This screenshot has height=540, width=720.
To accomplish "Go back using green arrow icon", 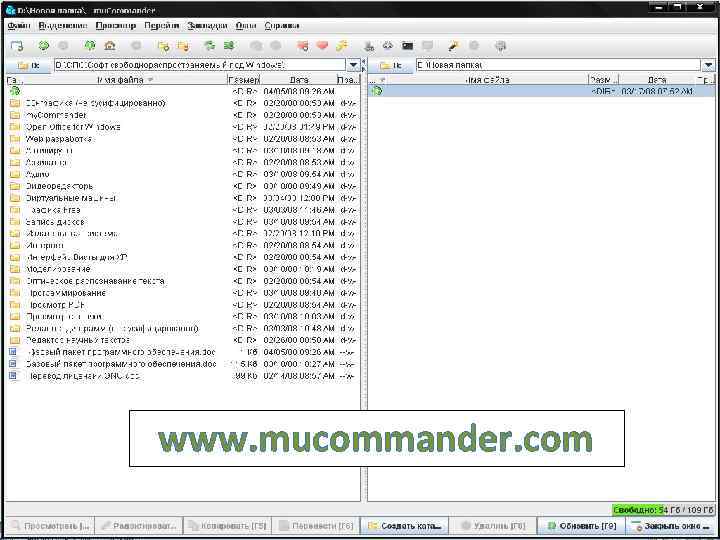I will tap(44, 46).
